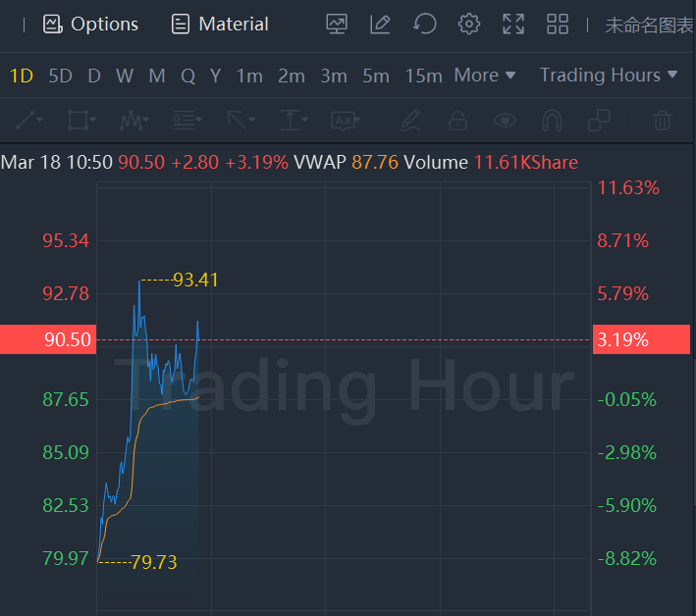Toggle the magnet snap mode
The image size is (696, 616).
(552, 121)
